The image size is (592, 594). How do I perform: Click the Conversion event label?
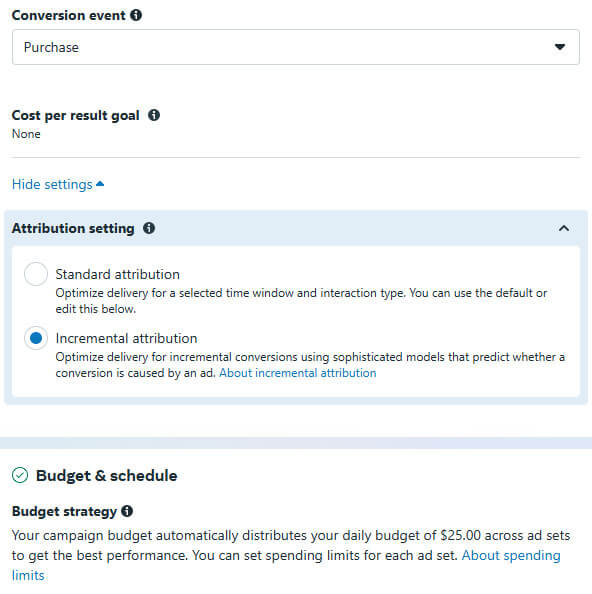[69, 16]
